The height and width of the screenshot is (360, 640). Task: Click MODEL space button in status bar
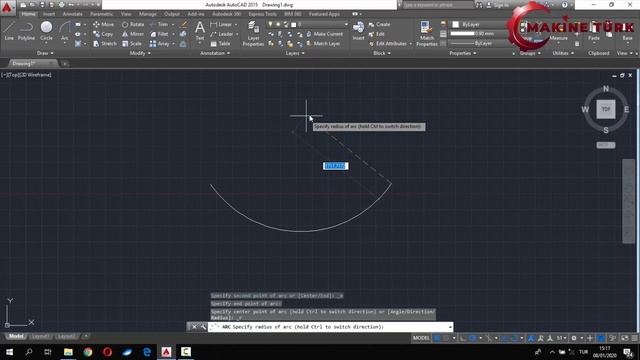tap(421, 338)
